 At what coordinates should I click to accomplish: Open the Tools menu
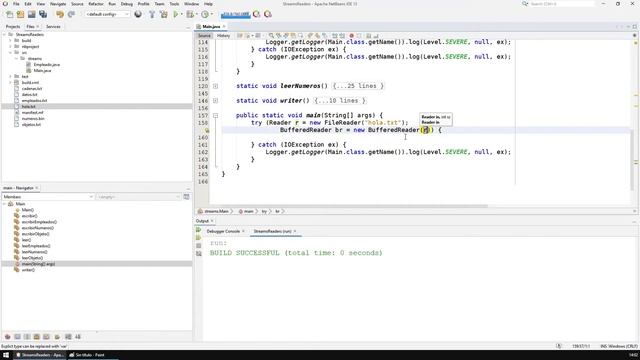click(174, 4)
